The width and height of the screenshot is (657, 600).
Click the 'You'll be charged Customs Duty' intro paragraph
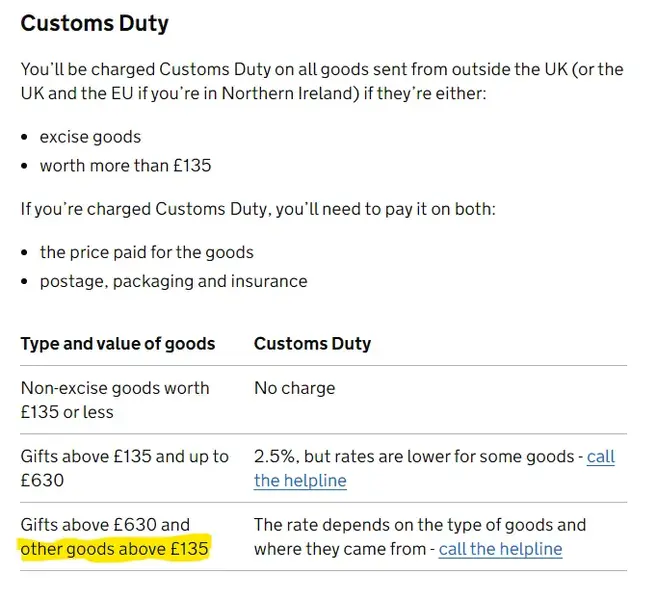(322, 81)
